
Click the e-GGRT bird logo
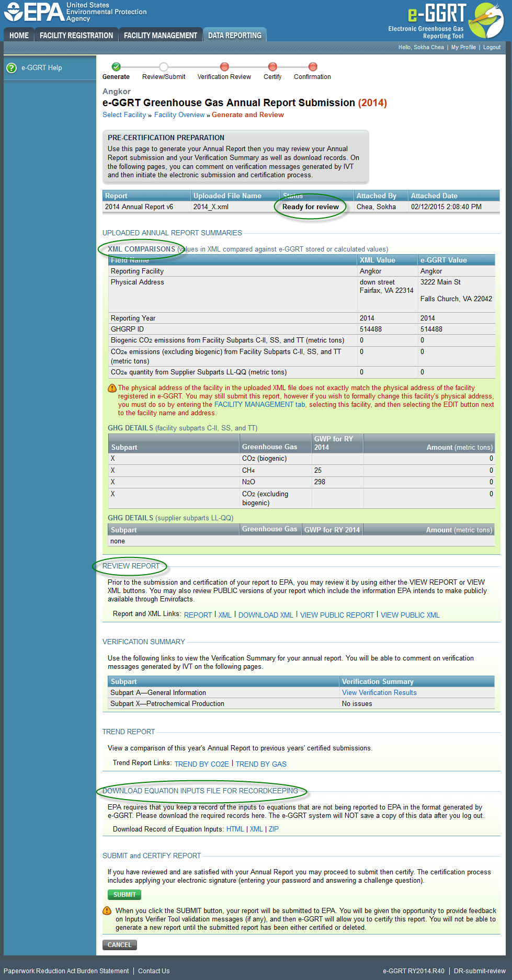485,20
